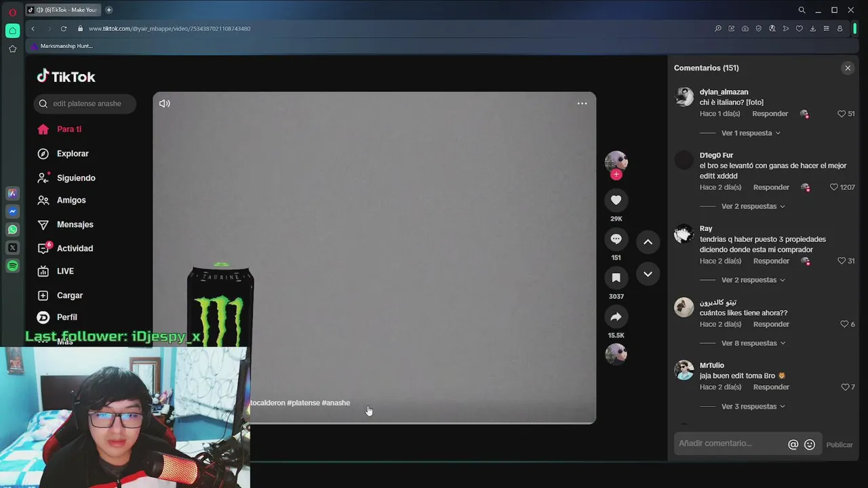Viewport: 868px width, 488px height.
Task: Like the video with the heart button
Action: [x=616, y=200]
